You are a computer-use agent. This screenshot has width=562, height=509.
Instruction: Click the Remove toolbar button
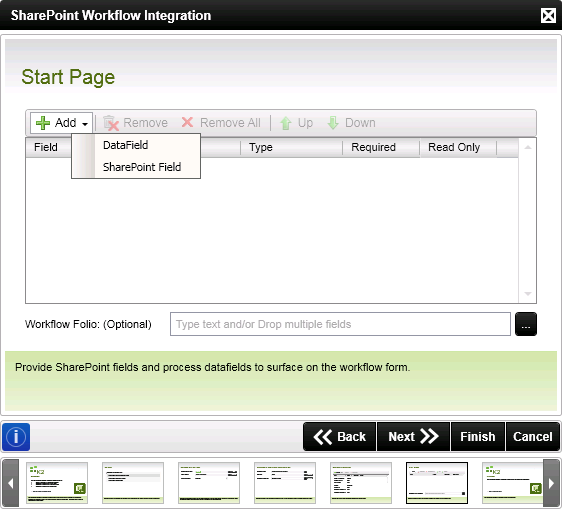click(135, 123)
